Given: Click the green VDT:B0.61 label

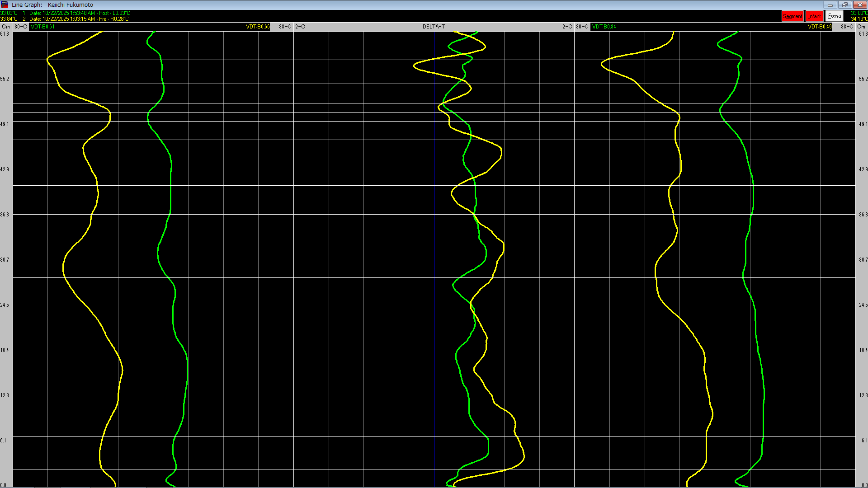Looking at the screenshot, I should click(x=43, y=27).
